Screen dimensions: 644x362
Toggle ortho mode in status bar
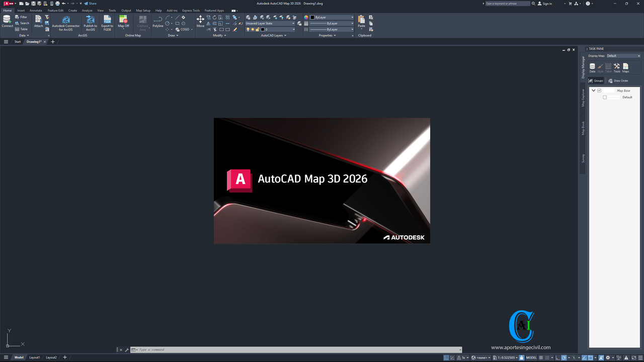pyautogui.click(x=558, y=357)
